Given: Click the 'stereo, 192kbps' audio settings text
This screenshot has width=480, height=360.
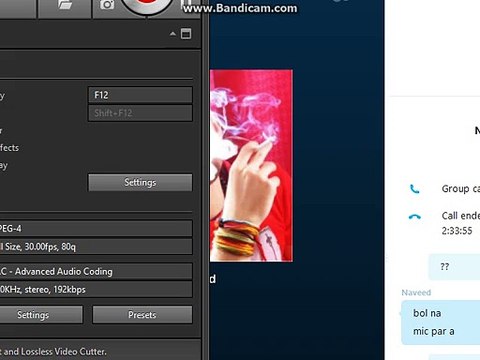Looking at the screenshot, I should [x=55, y=289].
